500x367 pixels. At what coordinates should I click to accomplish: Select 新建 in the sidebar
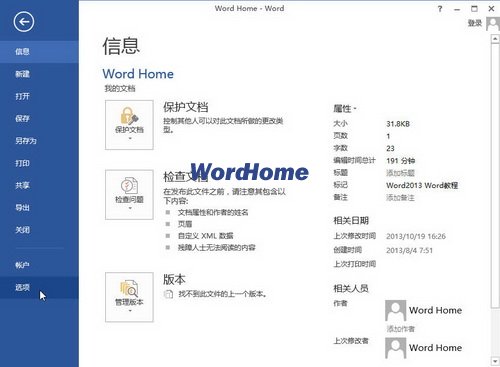pyautogui.click(x=39, y=74)
